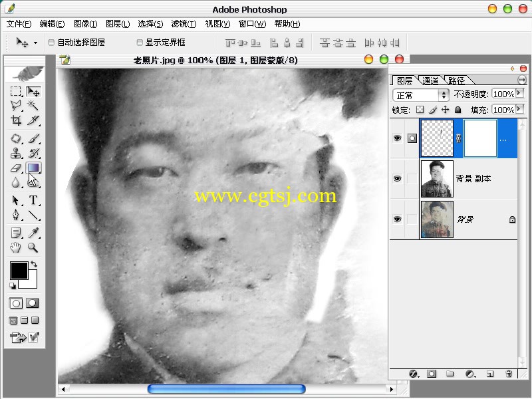Switch to 路径 tab
Viewport: 532px width, 399px height.
pos(456,80)
